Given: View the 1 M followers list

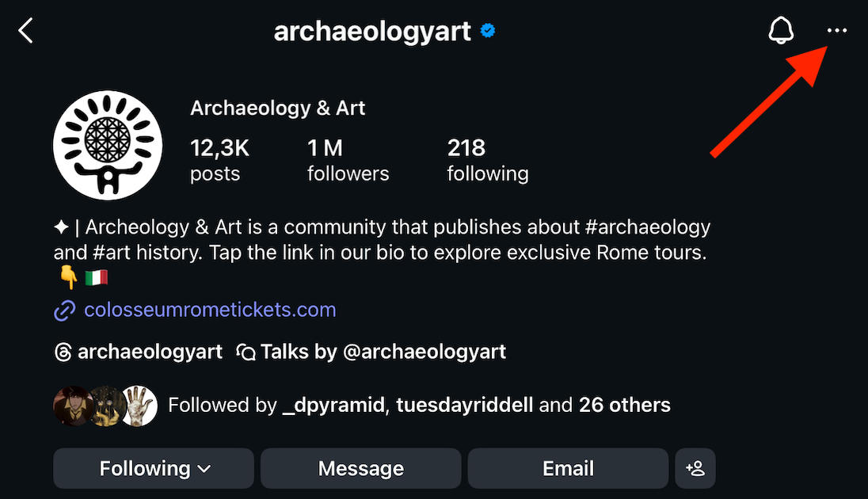Looking at the screenshot, I should click(348, 159).
